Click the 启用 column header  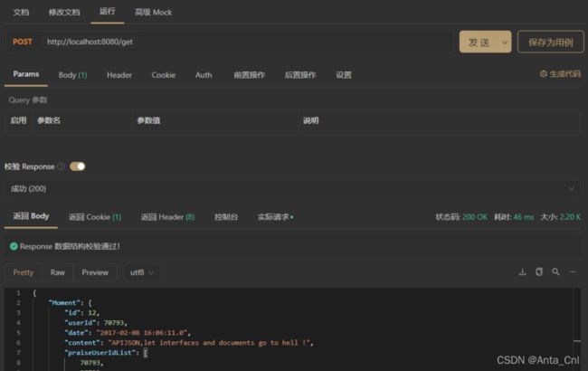pos(18,120)
